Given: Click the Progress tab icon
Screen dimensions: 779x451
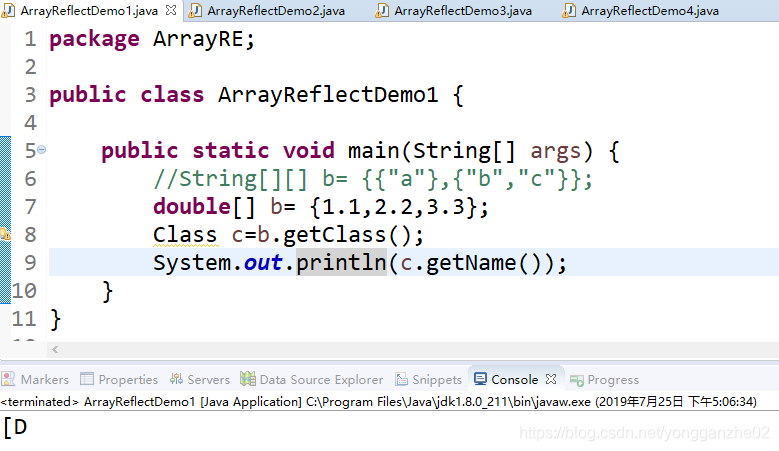Looking at the screenshot, I should tap(577, 380).
